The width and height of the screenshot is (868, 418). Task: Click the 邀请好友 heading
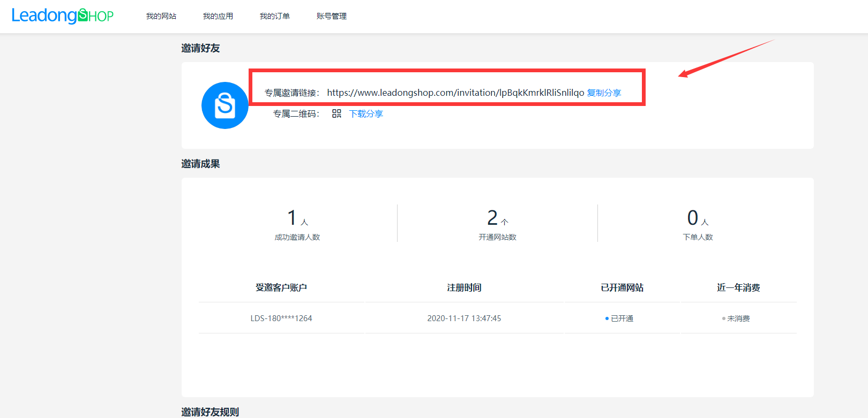[200, 48]
